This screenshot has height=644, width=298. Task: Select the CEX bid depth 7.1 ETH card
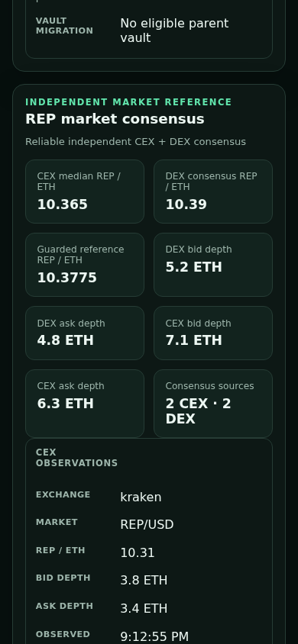(x=213, y=333)
